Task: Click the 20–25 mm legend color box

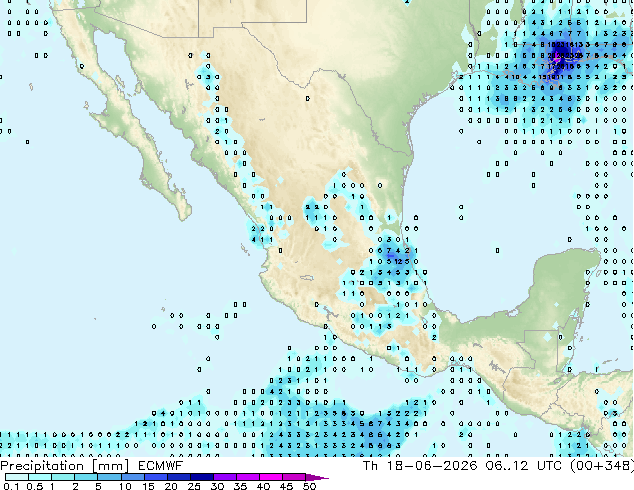Action: (178, 477)
